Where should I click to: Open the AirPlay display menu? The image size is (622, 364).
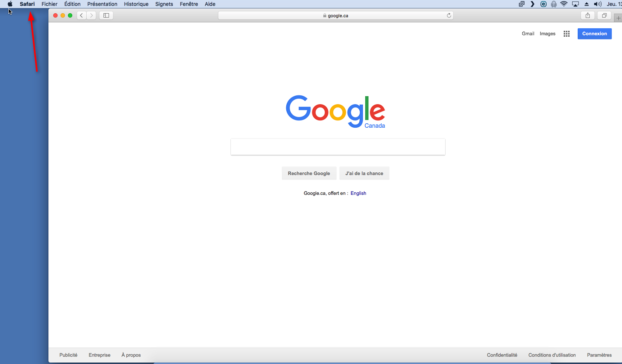pyautogui.click(x=575, y=4)
